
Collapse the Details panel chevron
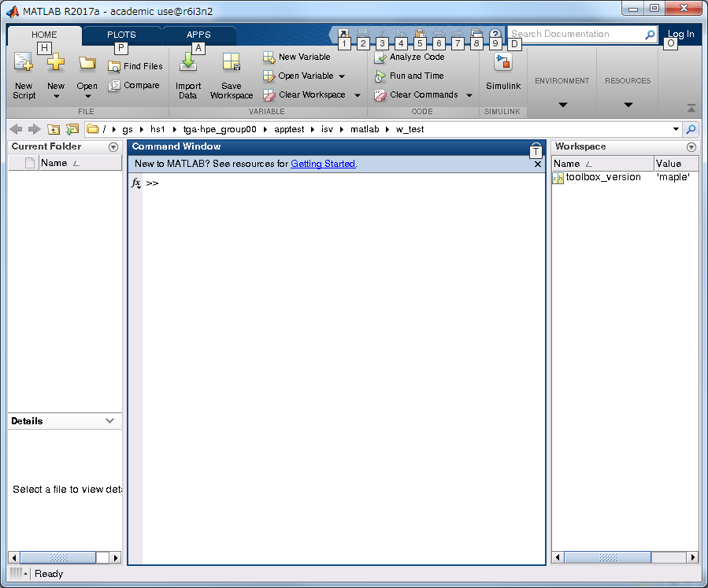110,421
